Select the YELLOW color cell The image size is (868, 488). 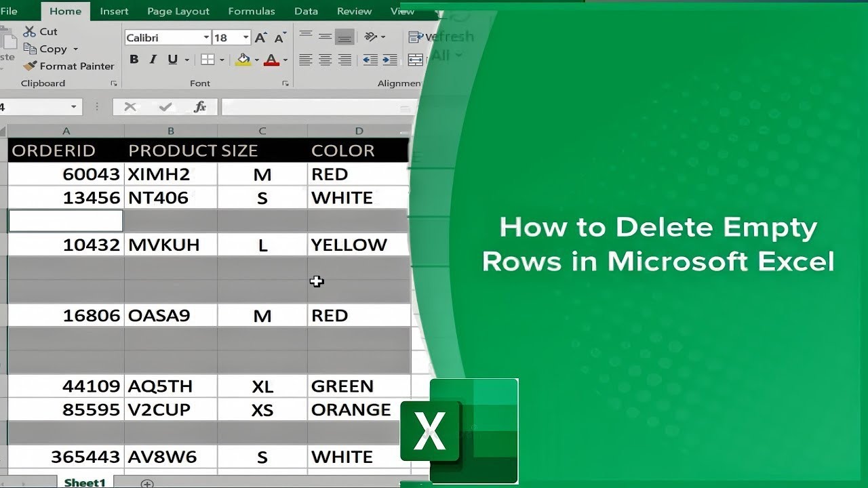pos(359,245)
